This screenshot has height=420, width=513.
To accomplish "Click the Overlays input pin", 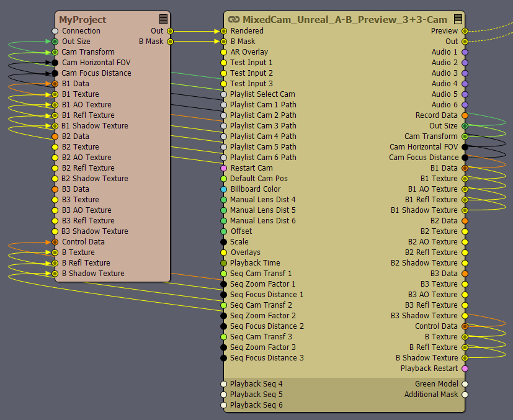I will (223, 252).
